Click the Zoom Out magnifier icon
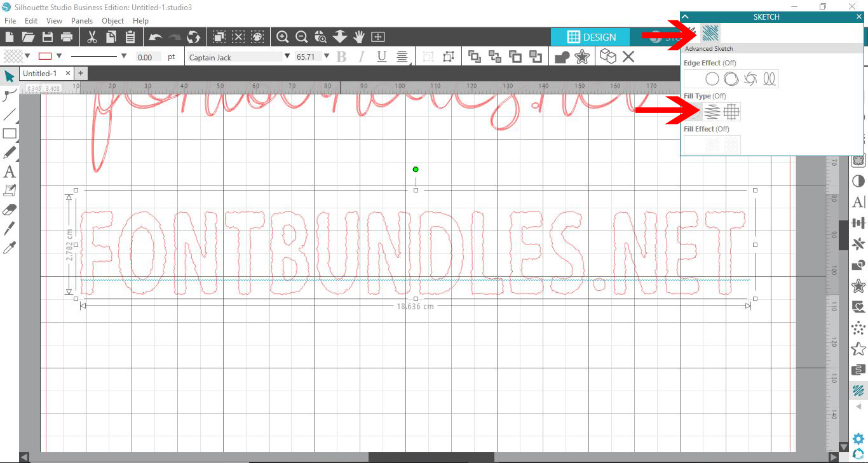 tap(302, 37)
